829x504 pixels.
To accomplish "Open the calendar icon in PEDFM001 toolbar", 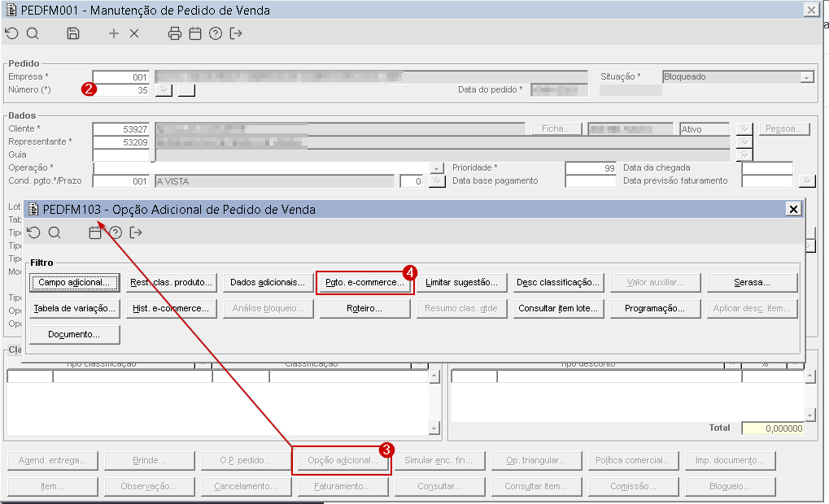I will tap(195, 34).
